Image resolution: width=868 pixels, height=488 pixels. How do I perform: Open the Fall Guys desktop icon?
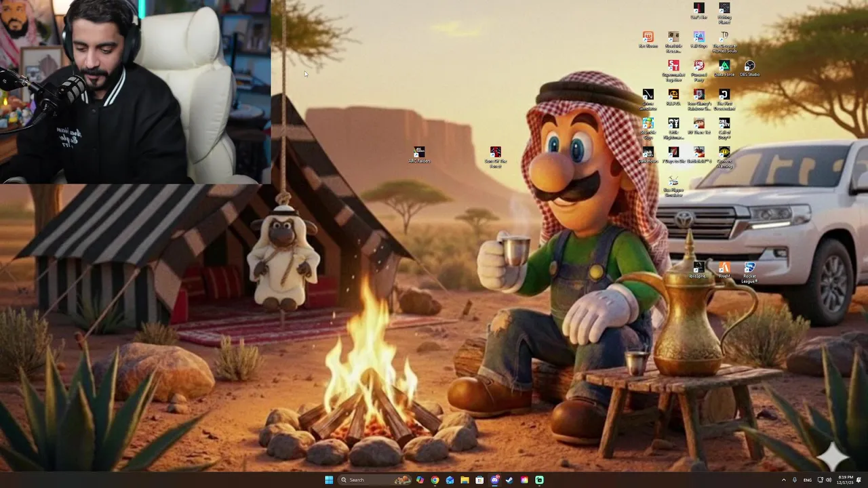click(698, 39)
